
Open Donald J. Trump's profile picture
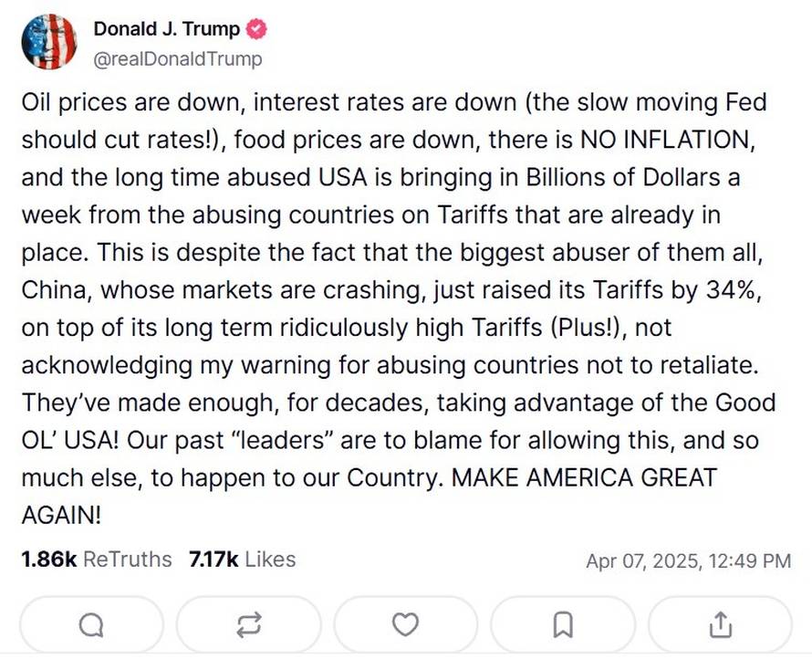(x=50, y=41)
